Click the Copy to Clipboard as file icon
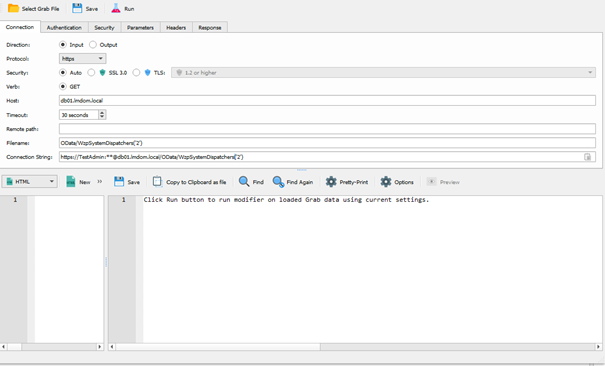This screenshot has height=366, width=605. coord(157,182)
